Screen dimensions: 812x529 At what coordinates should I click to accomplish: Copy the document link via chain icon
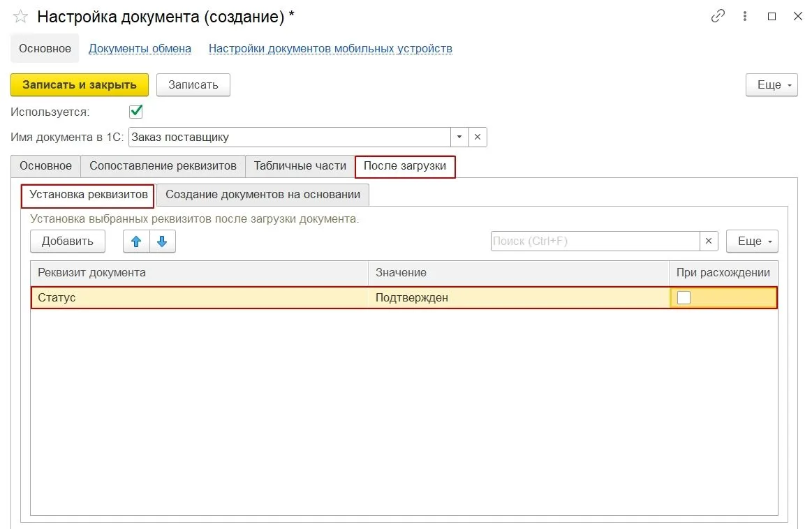[718, 15]
